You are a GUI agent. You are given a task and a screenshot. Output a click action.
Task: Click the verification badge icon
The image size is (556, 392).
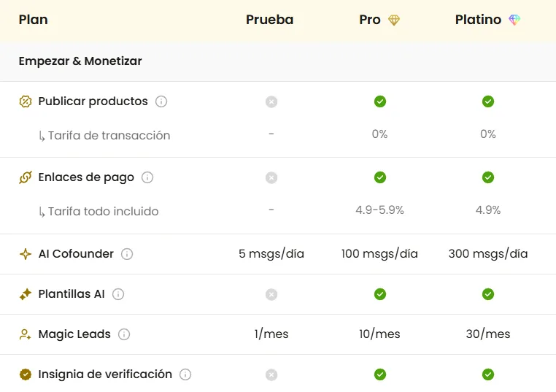[x=26, y=374]
